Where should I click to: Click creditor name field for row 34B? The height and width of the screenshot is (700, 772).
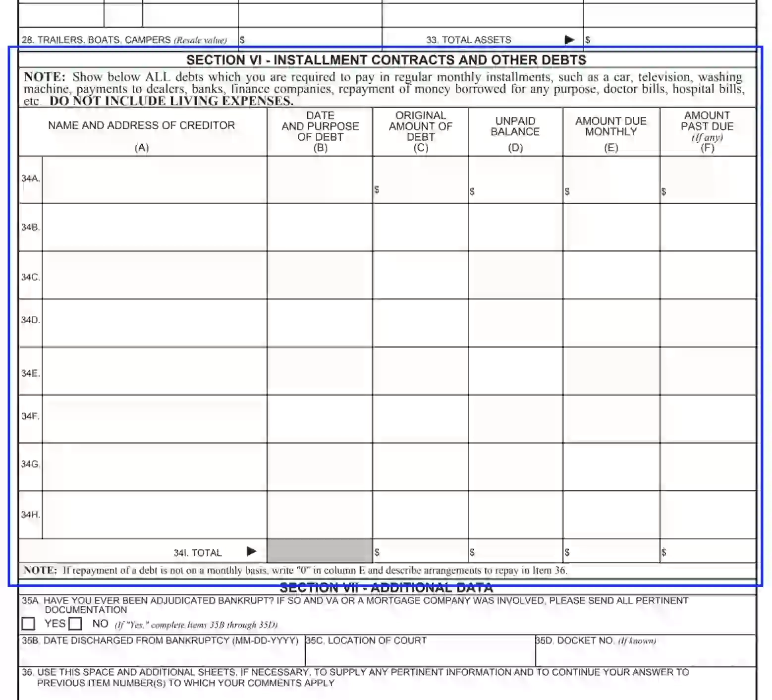(x=155, y=227)
